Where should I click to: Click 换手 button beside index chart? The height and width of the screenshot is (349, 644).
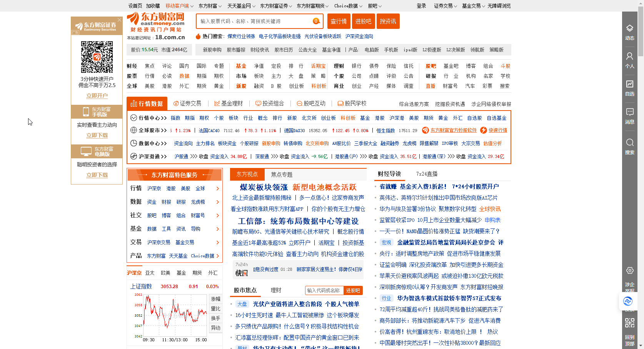pos(215,318)
